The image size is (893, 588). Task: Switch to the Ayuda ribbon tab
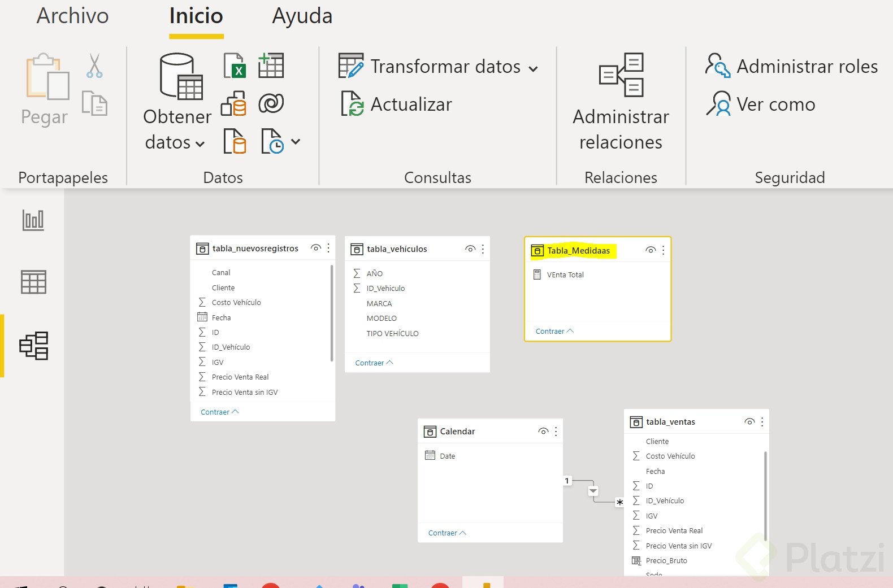[302, 16]
